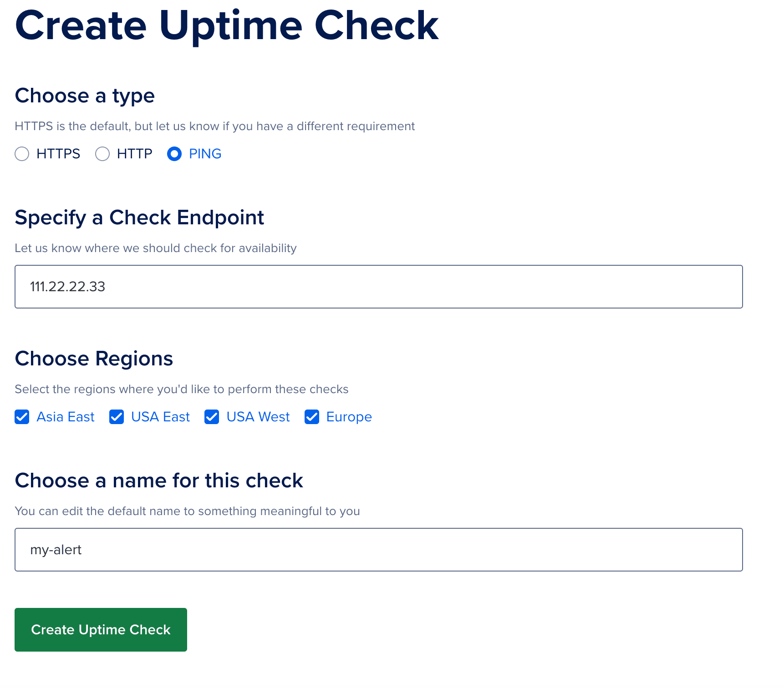784x688 pixels.
Task: Click the USA East label text
Action: 160,417
